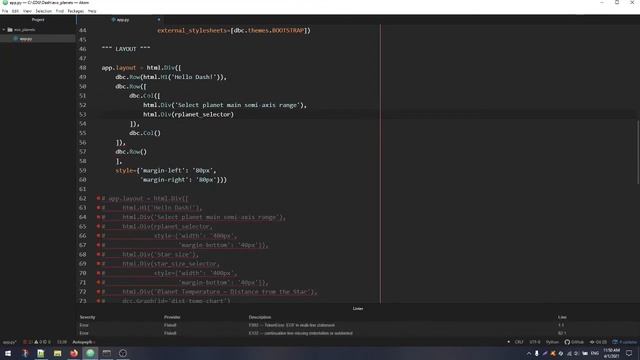
Task: Click the line 68 linter error marker
Action: tap(98, 254)
